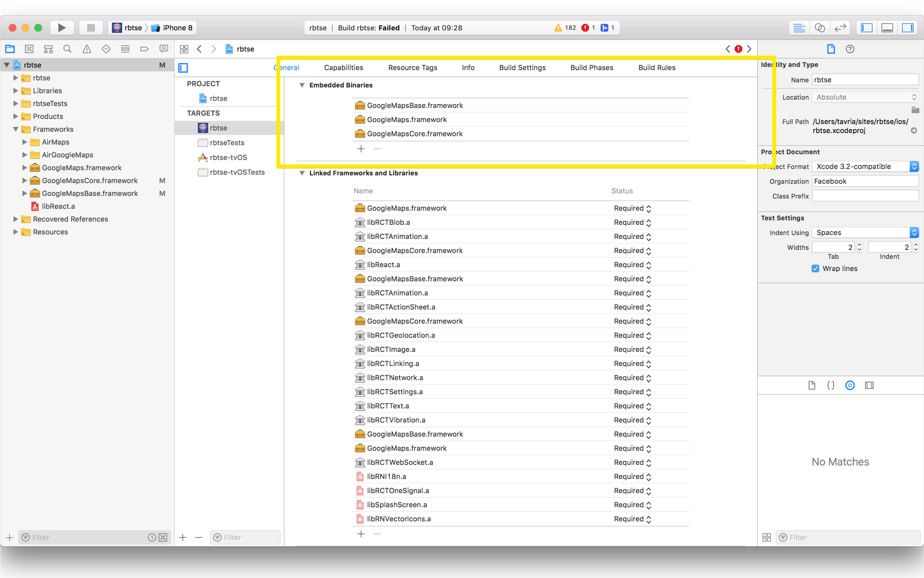
Task: Show the Object library
Action: [850, 385]
